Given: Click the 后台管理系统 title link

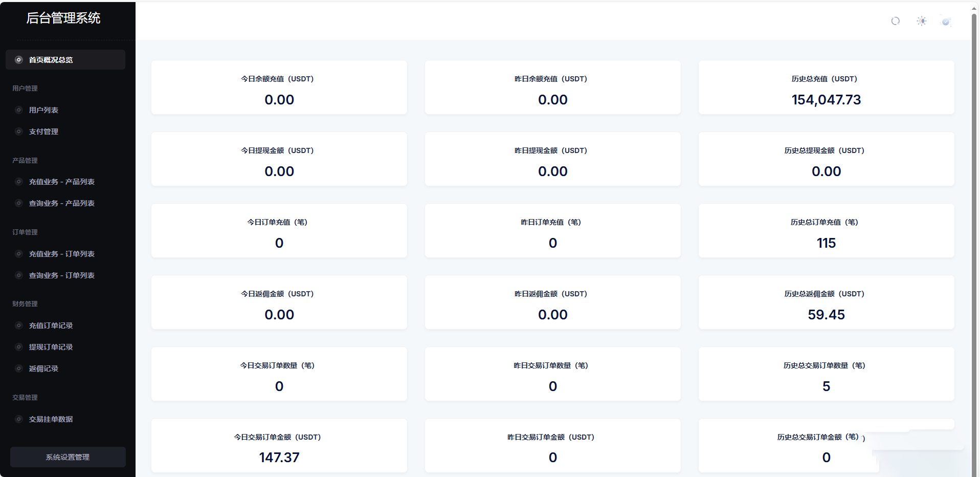Looking at the screenshot, I should point(63,18).
